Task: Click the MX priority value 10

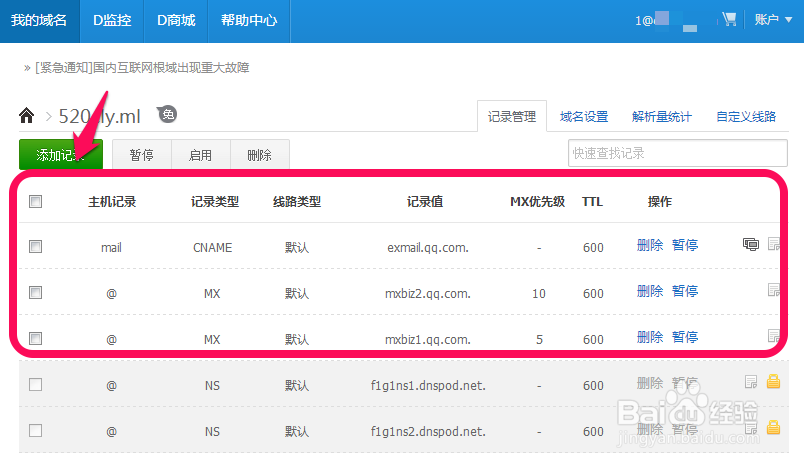Action: 539,294
